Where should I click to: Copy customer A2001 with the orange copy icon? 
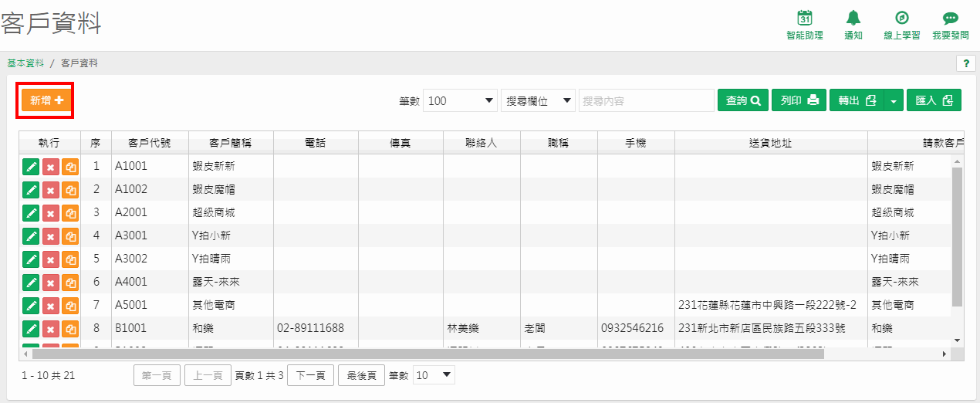point(70,212)
